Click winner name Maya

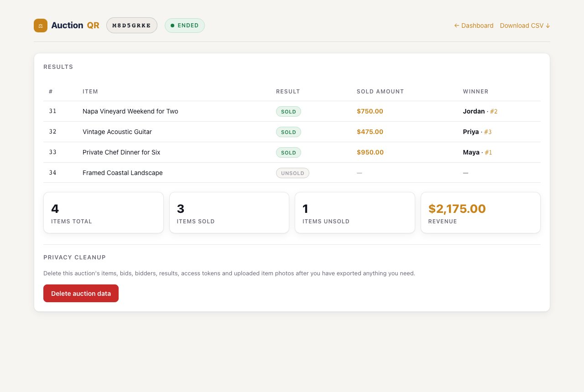pyautogui.click(x=471, y=152)
